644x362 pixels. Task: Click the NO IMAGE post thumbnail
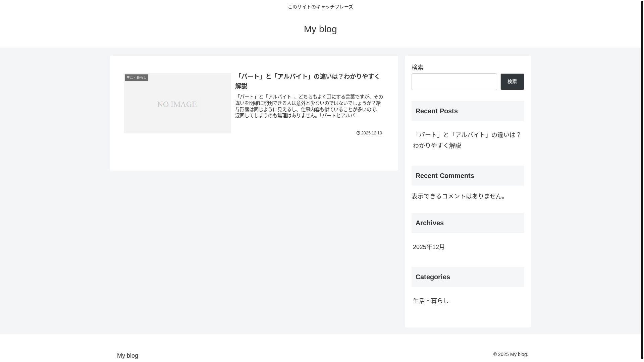(177, 103)
